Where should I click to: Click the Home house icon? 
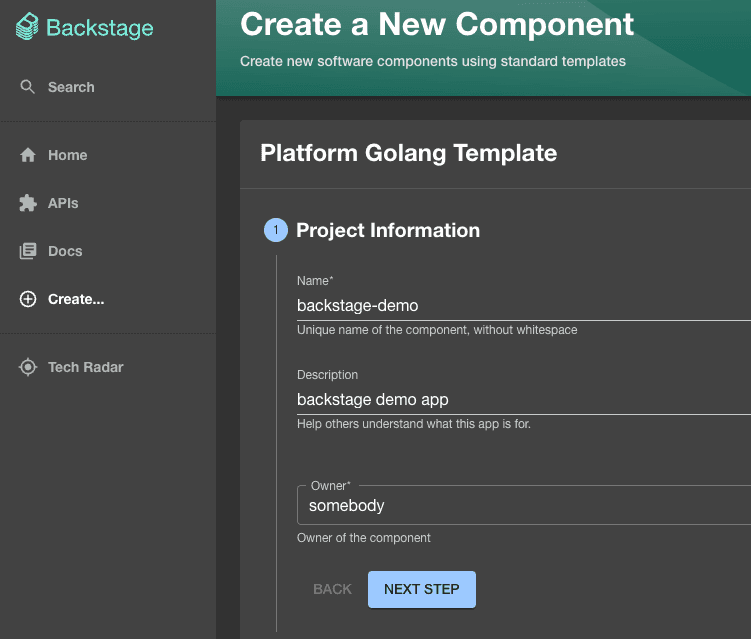coord(28,155)
